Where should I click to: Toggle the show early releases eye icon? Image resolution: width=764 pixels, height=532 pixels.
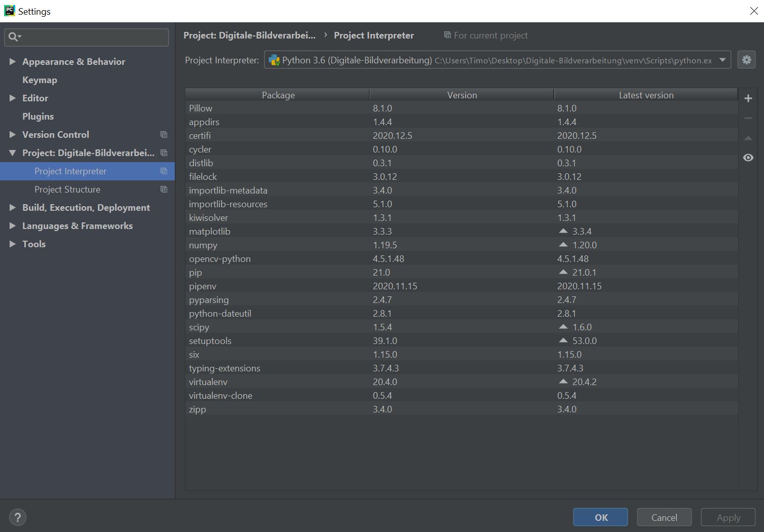click(x=748, y=158)
